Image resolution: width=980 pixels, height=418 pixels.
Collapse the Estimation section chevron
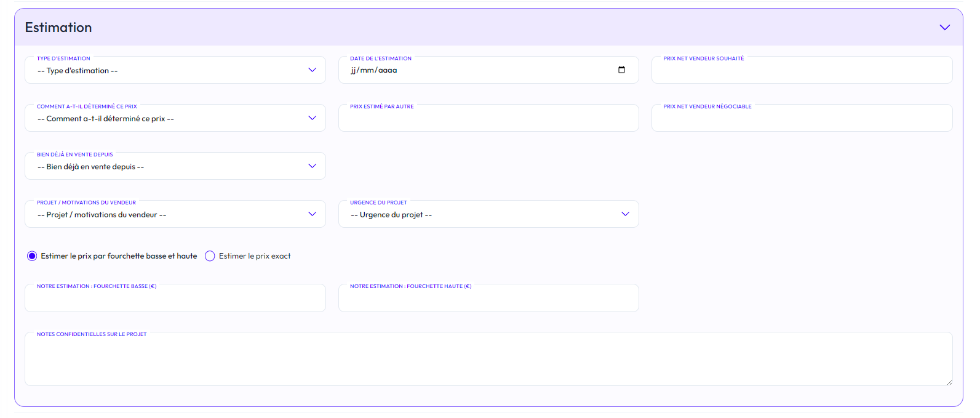click(x=944, y=28)
